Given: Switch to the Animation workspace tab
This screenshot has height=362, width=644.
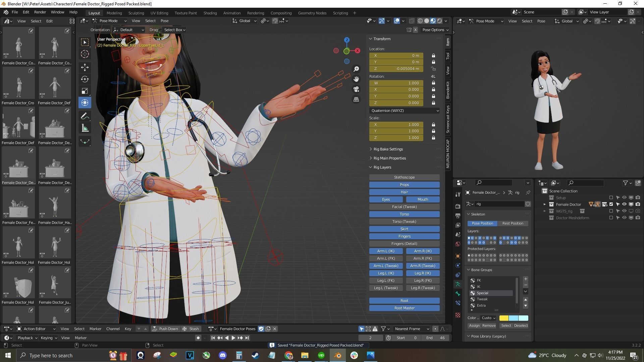Looking at the screenshot, I should (232, 13).
